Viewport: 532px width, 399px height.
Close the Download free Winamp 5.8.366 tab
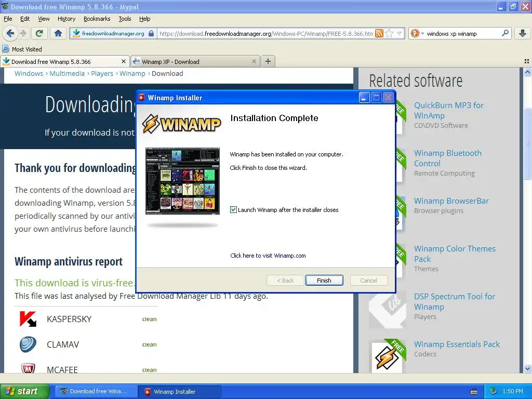124,61
